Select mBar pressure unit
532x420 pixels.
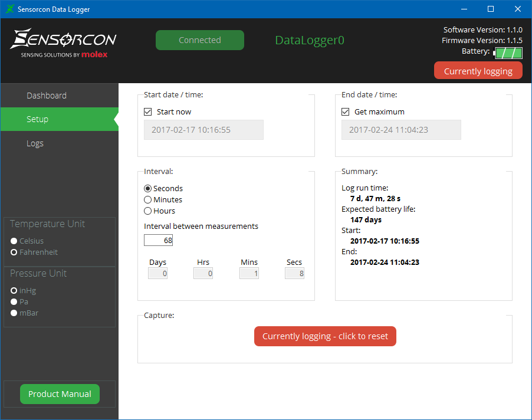[x=14, y=313]
